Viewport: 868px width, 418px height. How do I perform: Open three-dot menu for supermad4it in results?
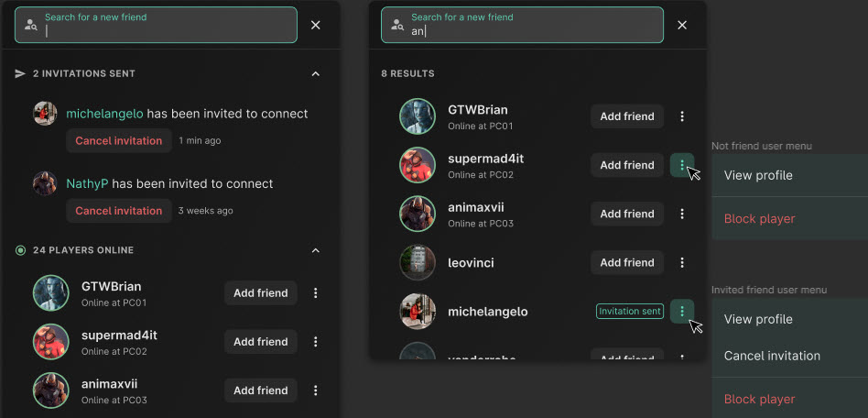coord(682,165)
